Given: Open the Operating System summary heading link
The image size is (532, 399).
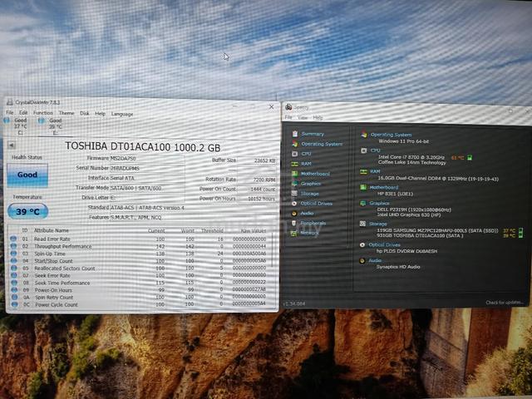Looking at the screenshot, I should pos(391,135).
